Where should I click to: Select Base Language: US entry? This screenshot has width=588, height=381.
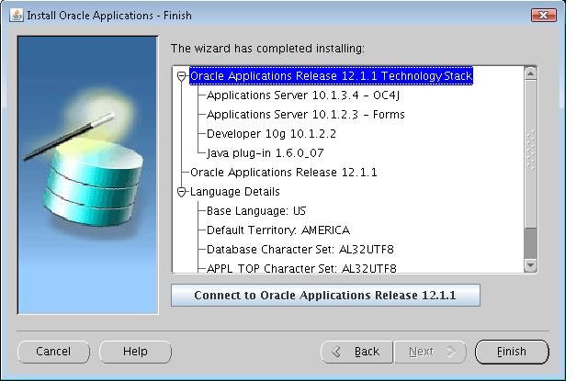pyautogui.click(x=256, y=211)
